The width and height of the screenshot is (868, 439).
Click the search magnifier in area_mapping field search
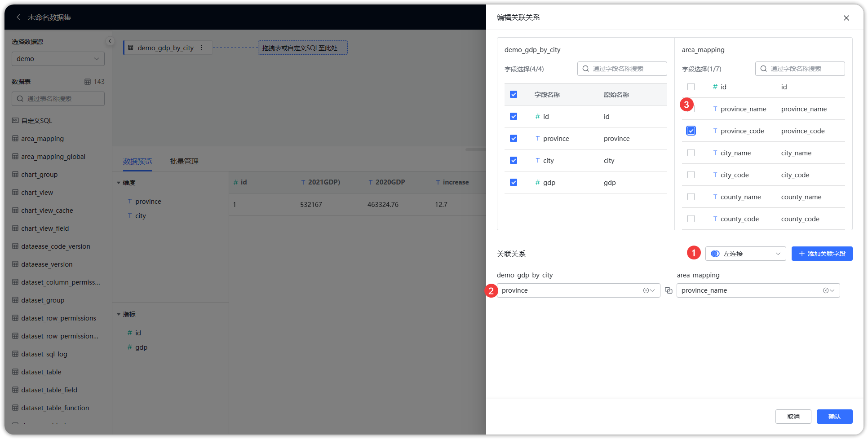pyautogui.click(x=763, y=68)
